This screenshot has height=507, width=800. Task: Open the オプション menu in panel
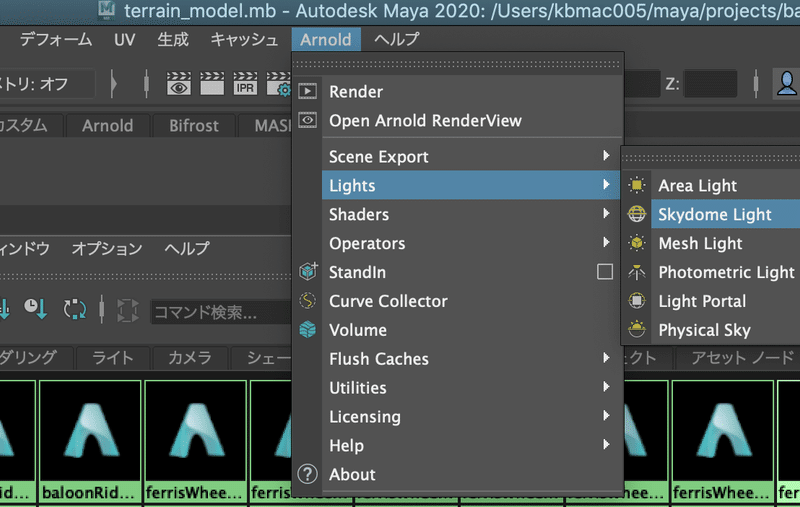pos(107,248)
